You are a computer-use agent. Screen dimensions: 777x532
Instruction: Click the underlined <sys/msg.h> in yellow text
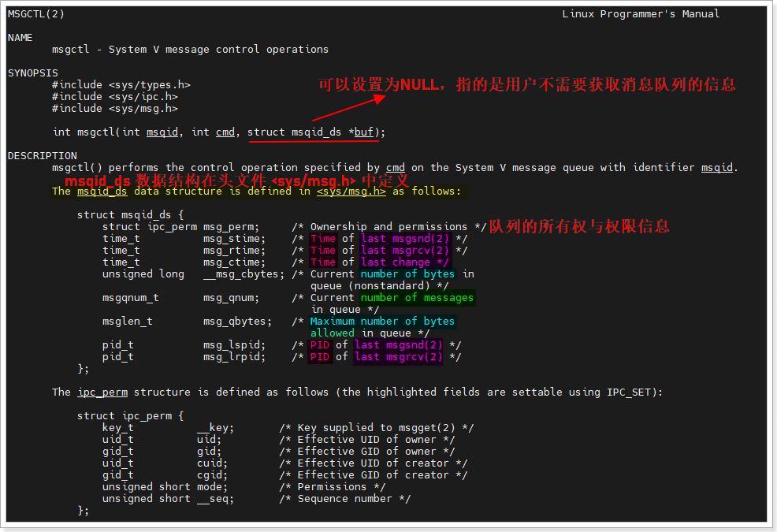click(x=351, y=192)
